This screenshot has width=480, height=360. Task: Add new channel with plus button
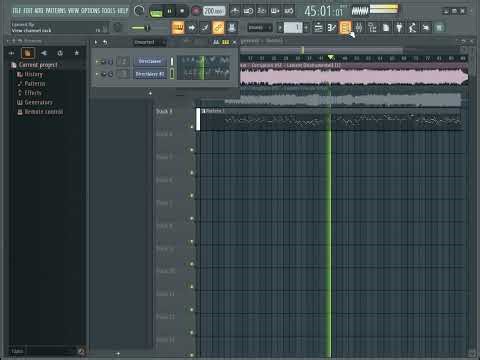(x=150, y=93)
